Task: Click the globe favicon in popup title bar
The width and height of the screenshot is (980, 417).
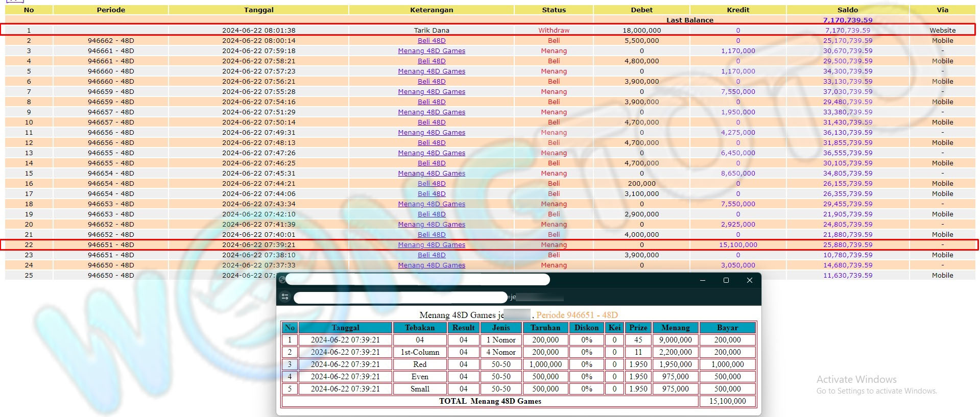Action: tap(282, 280)
